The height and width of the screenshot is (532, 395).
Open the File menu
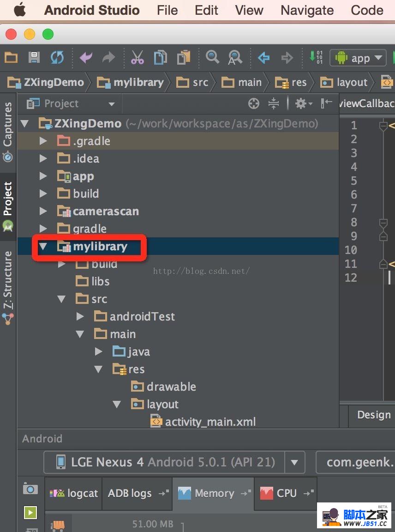tap(168, 10)
